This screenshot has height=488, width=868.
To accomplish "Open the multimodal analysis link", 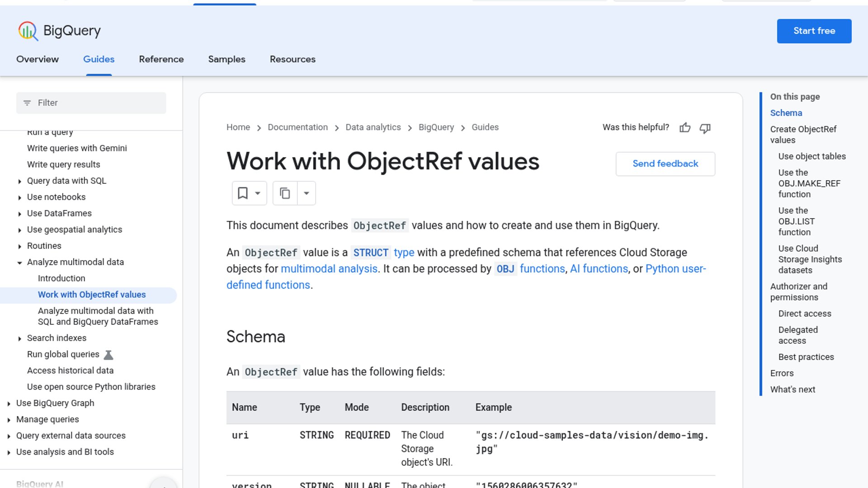I will point(329,269).
